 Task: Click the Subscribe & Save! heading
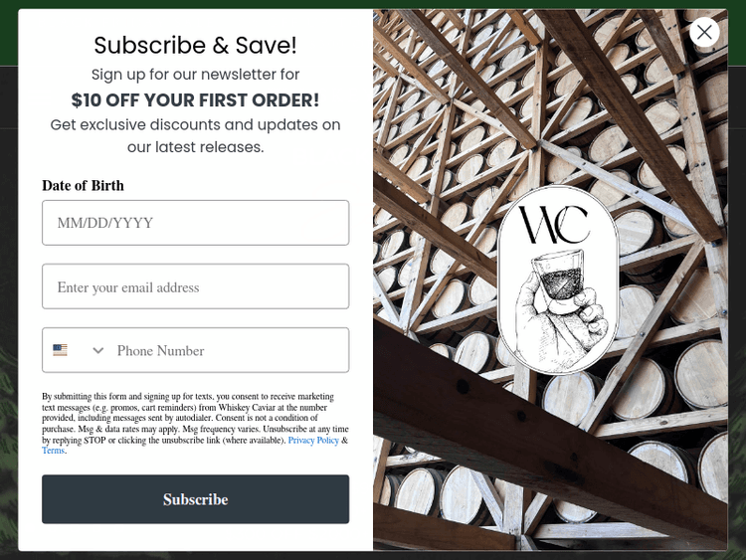[x=195, y=45]
